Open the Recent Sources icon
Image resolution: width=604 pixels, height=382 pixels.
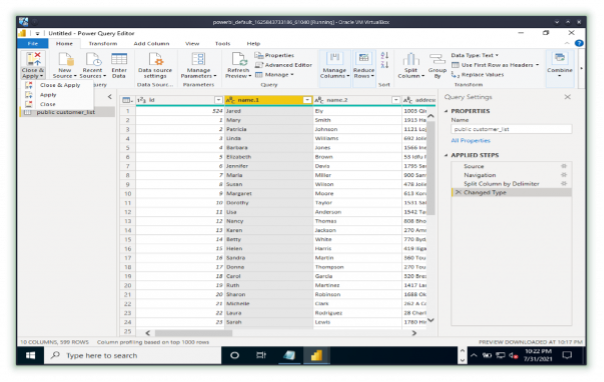click(x=93, y=60)
